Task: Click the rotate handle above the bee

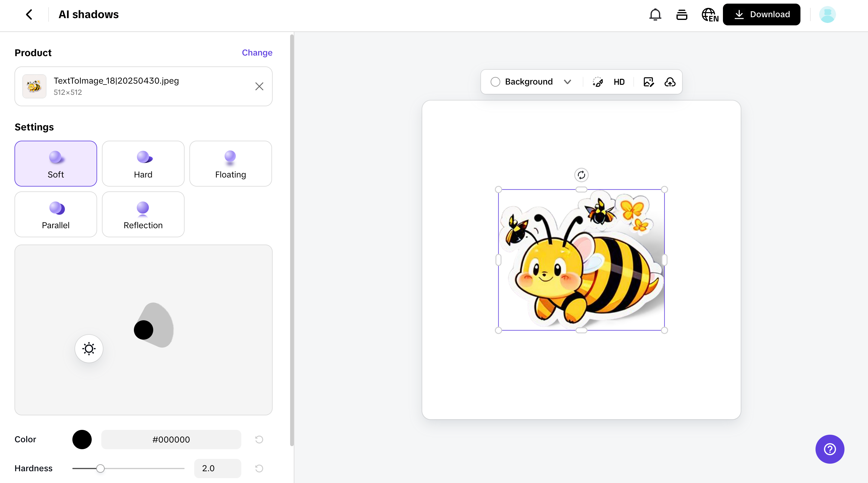Action: 581,175
